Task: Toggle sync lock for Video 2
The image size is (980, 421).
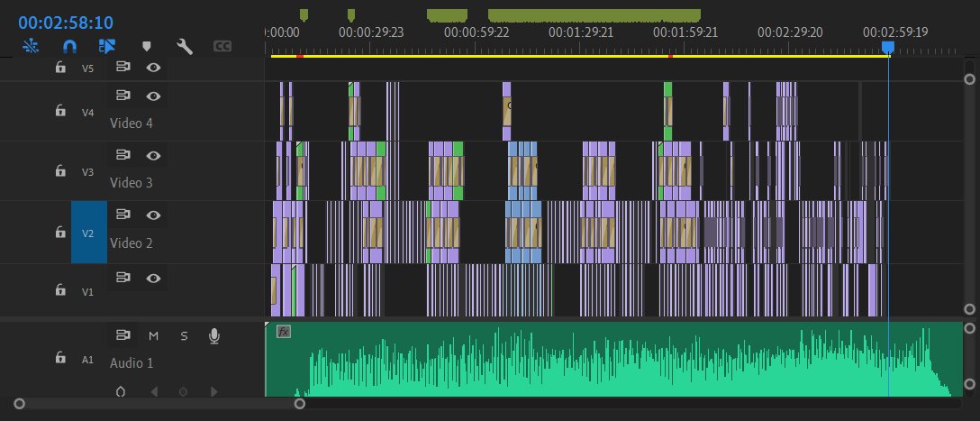Action: tap(123, 215)
